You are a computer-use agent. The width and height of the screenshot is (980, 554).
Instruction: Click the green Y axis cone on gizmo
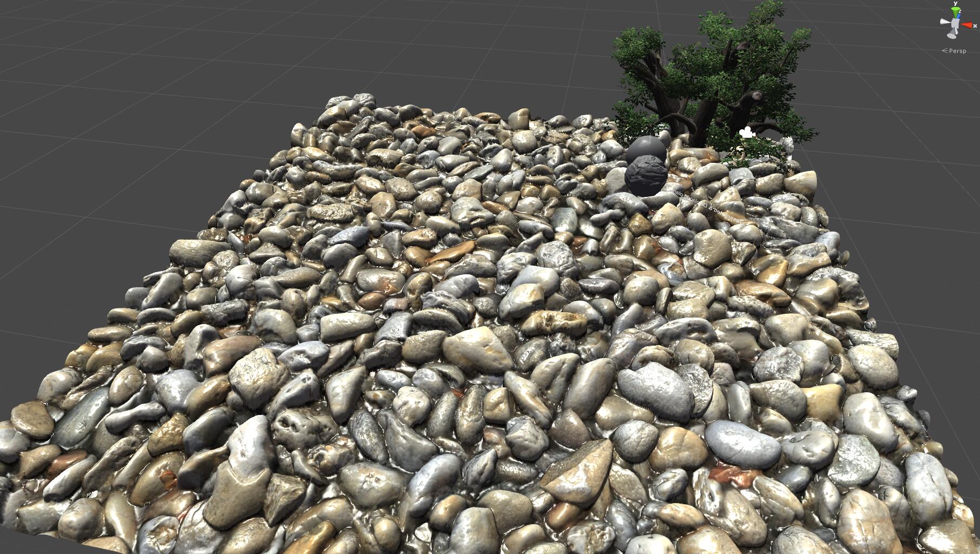coord(956,12)
